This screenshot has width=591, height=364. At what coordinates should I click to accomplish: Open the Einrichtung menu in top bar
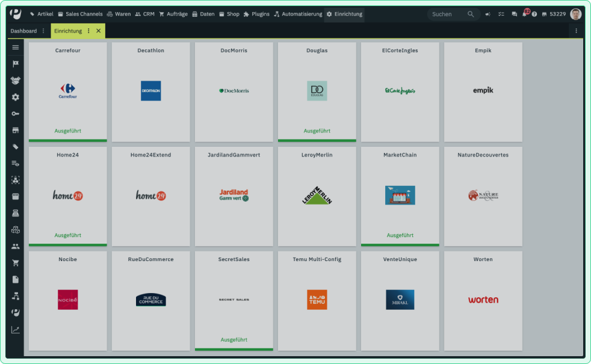(x=344, y=14)
